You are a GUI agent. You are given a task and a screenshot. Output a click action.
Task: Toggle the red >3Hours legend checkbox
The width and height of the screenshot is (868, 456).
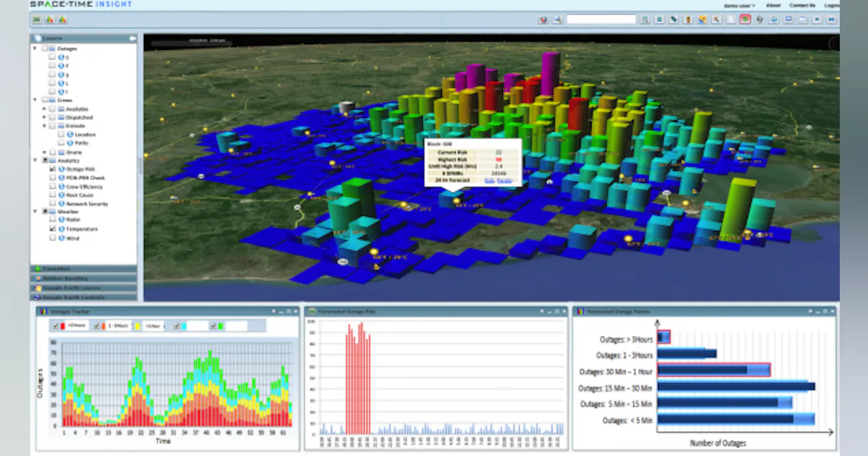coord(55,326)
